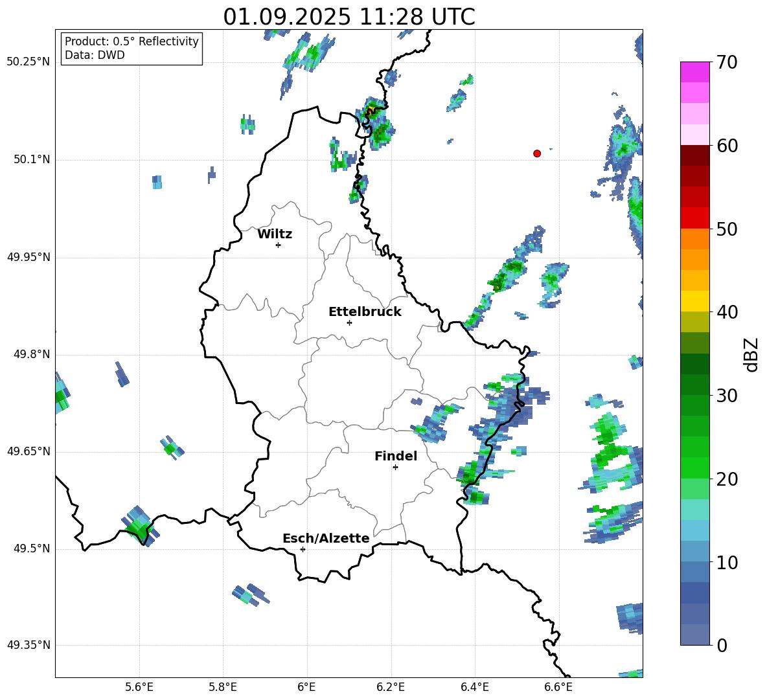The image size is (767, 700).
Task: Click the 50.25°N latitude tick label
Action: 29,62
